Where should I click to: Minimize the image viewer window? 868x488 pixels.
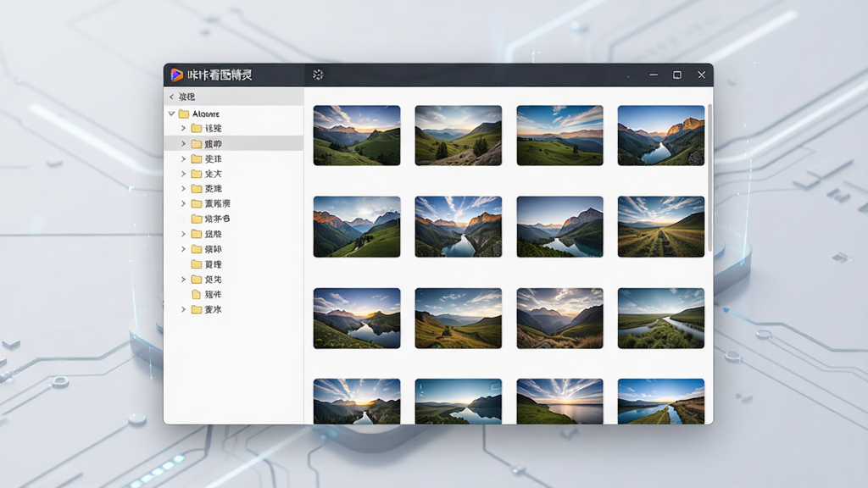tap(654, 75)
